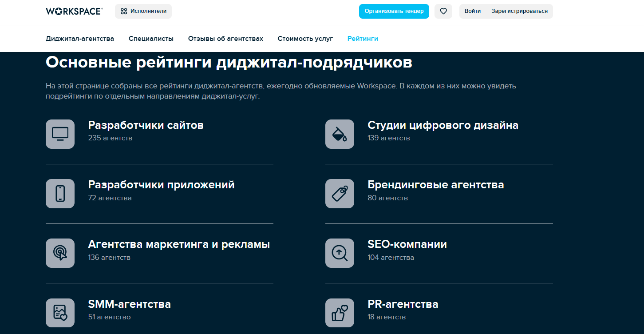This screenshot has height=334, width=644.
Task: Click the monitor icon for Разработчики сайтов
Action: (x=60, y=134)
